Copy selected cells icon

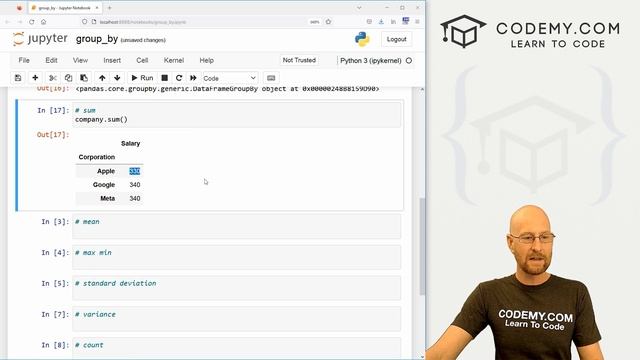(x=68, y=78)
